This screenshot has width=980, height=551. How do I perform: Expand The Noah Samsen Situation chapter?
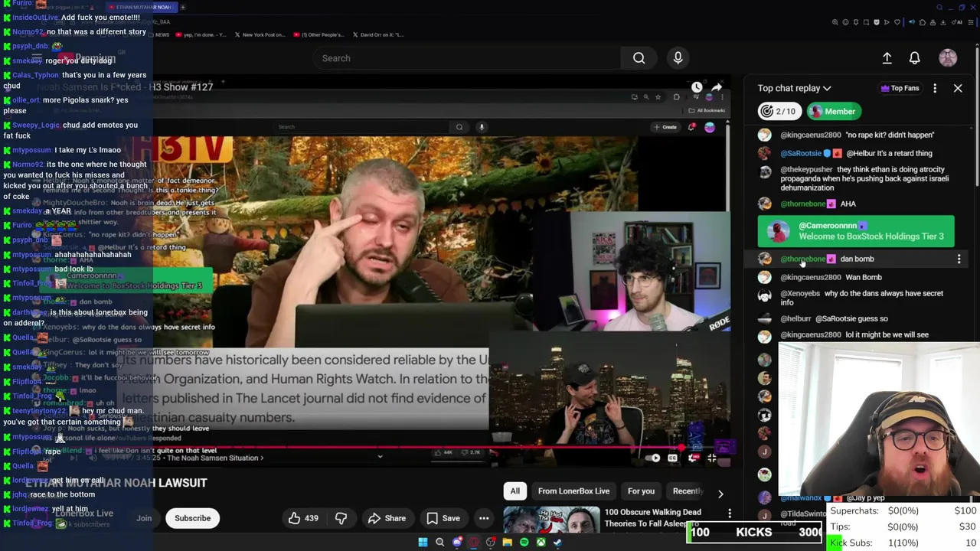coord(214,458)
